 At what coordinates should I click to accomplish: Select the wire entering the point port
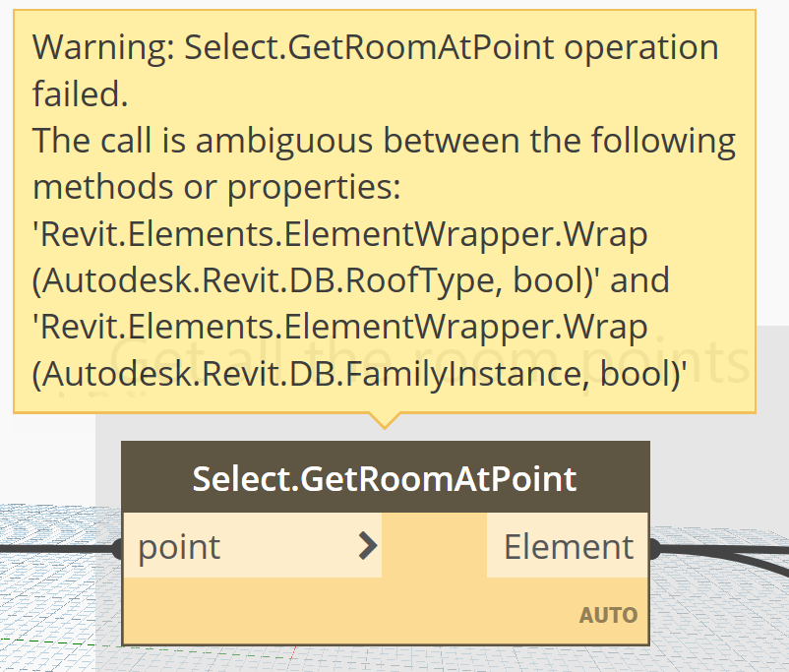(x=55, y=549)
